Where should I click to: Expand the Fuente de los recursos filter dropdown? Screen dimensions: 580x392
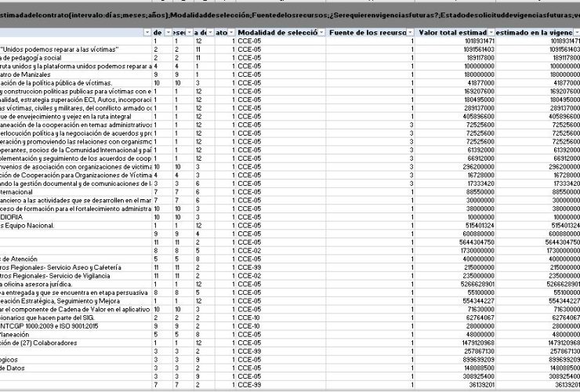coord(410,33)
